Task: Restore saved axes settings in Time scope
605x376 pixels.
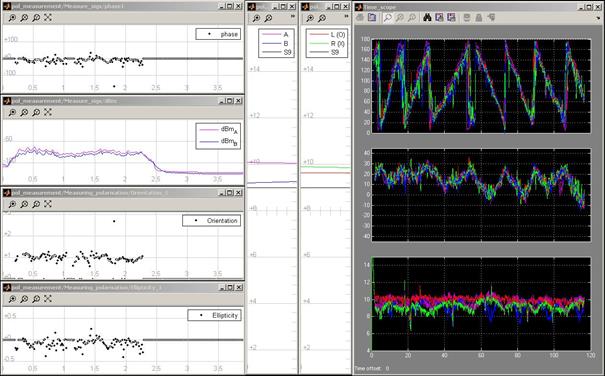Action: click(x=451, y=18)
